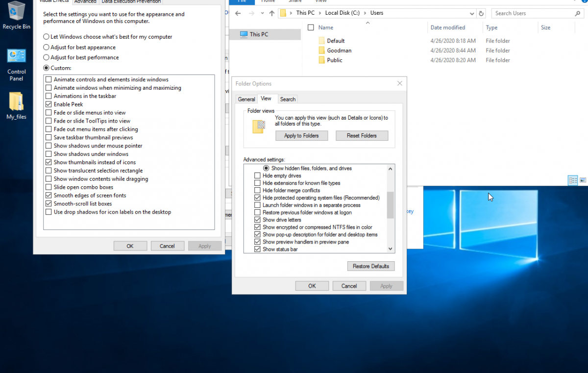This screenshot has width=588, height=373.
Task: Expand the address bar history dropdown
Action: [472, 14]
